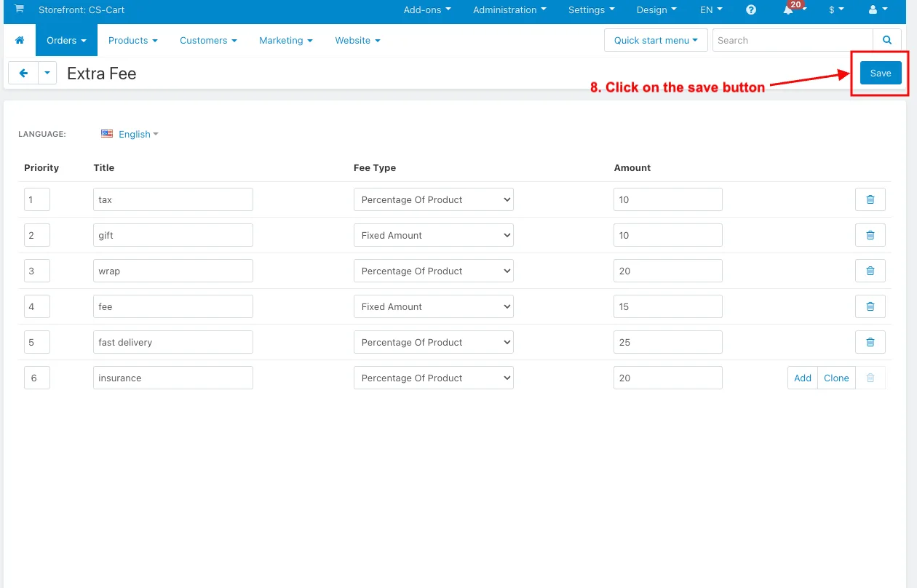Click the title field containing fee
Screen dimensions: 917x588
pyautogui.click(x=173, y=306)
